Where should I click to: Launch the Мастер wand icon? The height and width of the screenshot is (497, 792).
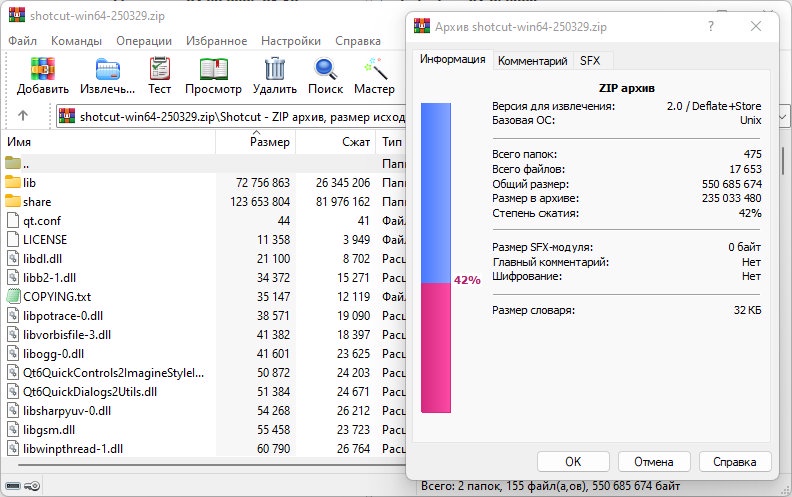[x=374, y=69]
